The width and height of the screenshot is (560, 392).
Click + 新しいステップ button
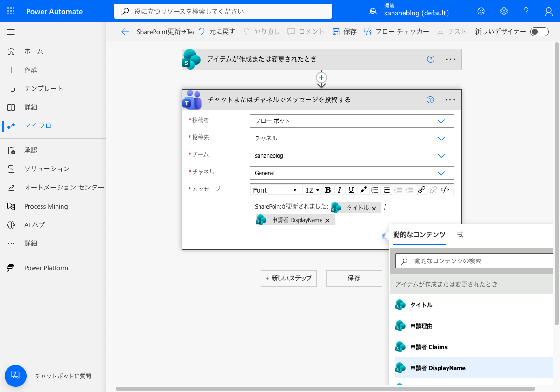(289, 278)
